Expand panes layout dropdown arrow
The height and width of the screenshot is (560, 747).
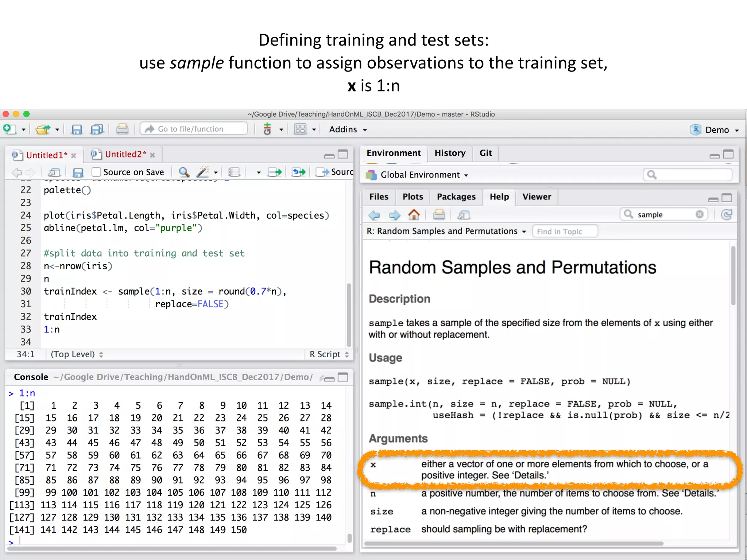[x=314, y=130]
